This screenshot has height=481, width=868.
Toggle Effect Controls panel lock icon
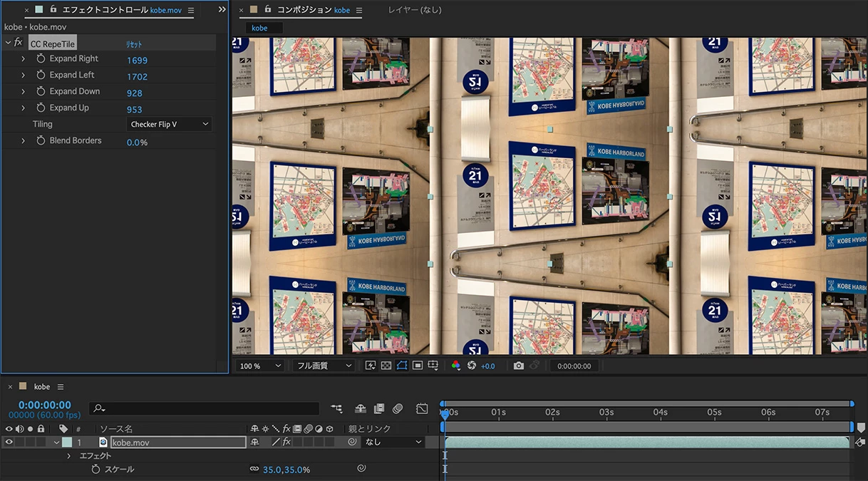point(53,10)
